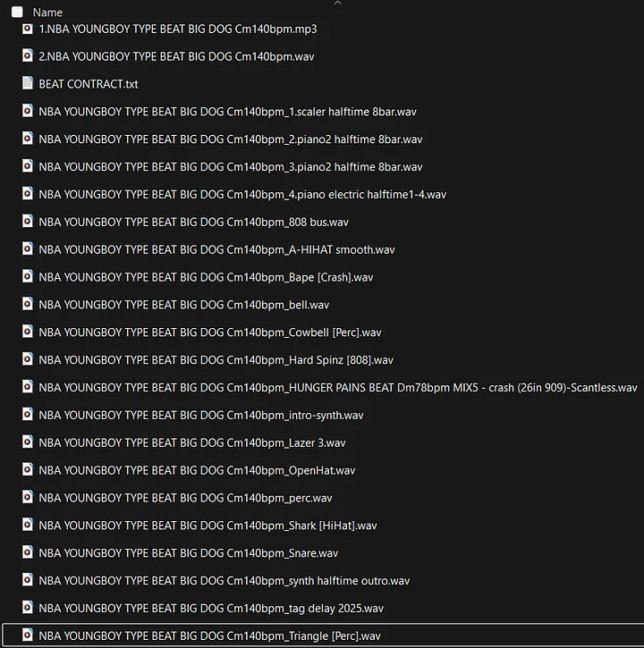The width and height of the screenshot is (644, 648).
Task: Select file name 2.NBA YOUNGBOY TYPE BEAT BIG DOG Cm140bpm.wav
Action: point(176,56)
